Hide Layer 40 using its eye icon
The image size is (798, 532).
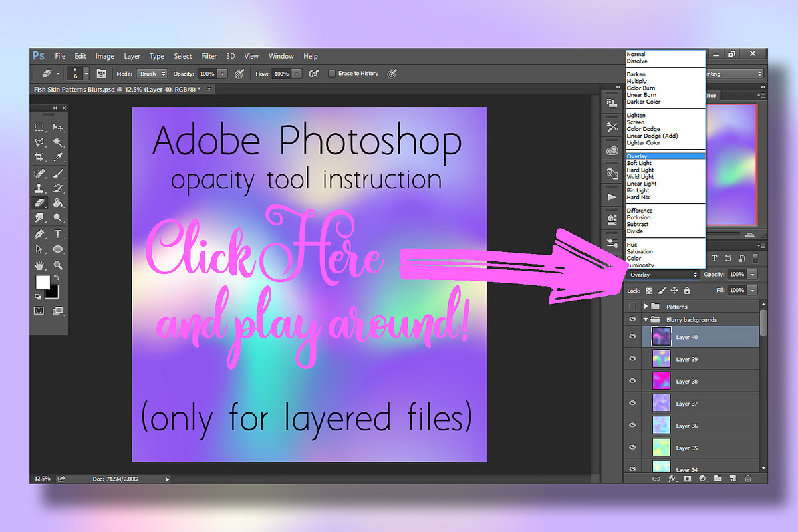point(632,337)
